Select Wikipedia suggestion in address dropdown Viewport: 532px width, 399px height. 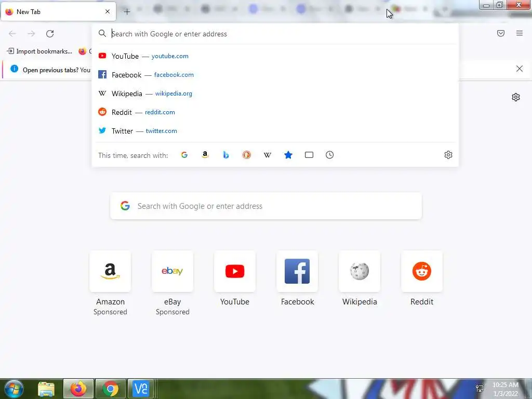click(275, 94)
